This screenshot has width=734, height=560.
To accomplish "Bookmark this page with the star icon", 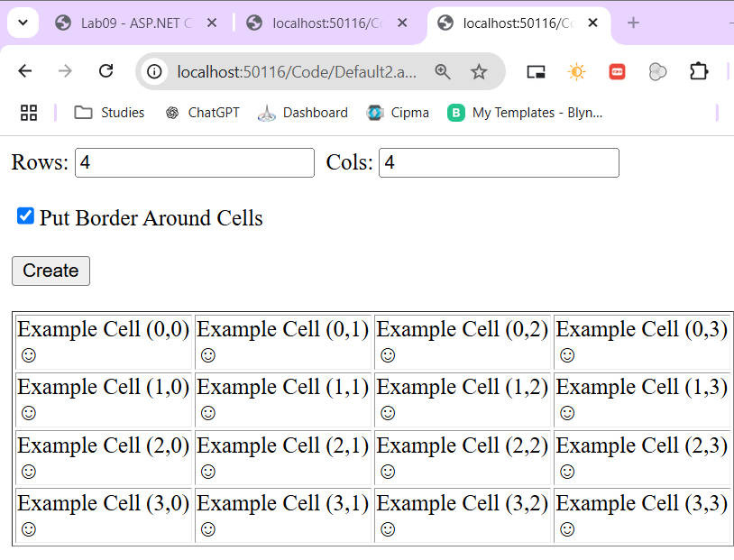I will point(479,72).
